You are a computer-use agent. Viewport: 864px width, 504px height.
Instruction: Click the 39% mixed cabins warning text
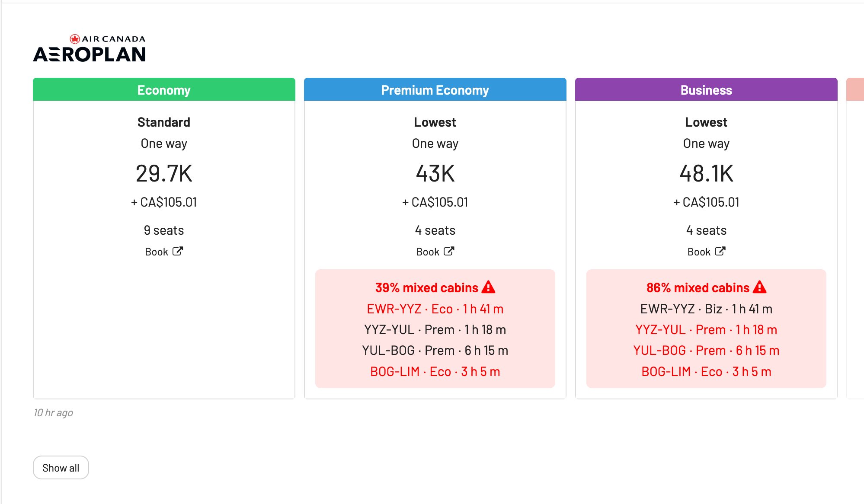426,288
